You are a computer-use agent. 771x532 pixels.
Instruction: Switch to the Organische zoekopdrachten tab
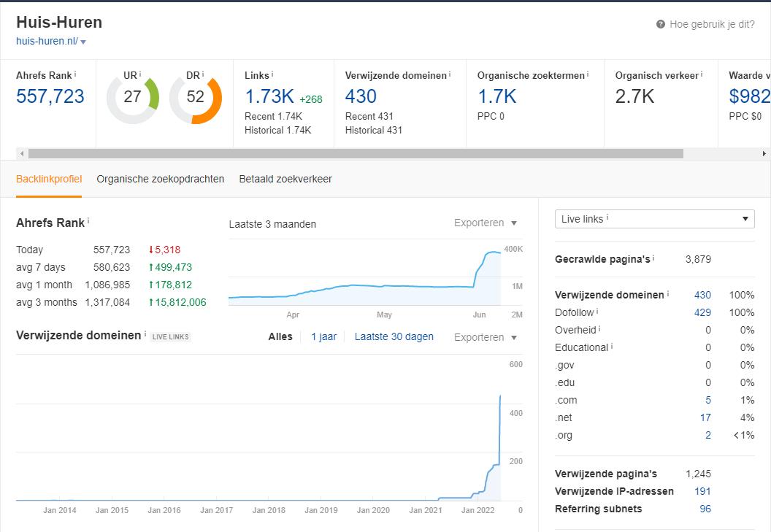161,179
